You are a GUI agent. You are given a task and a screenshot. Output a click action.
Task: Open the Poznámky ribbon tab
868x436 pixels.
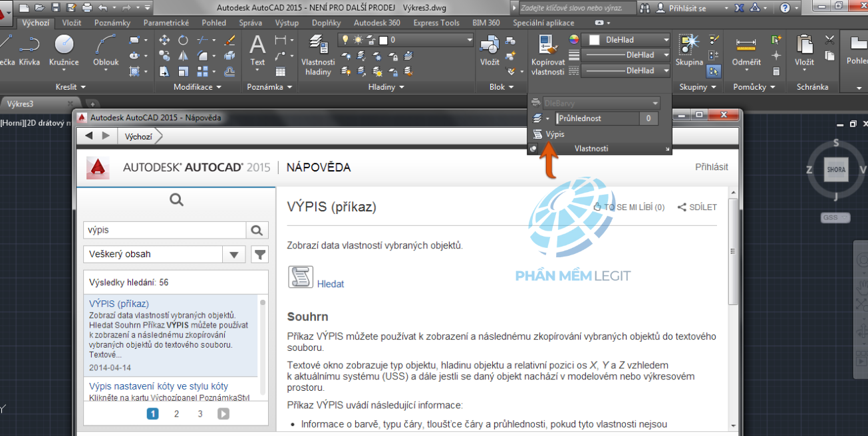click(112, 23)
